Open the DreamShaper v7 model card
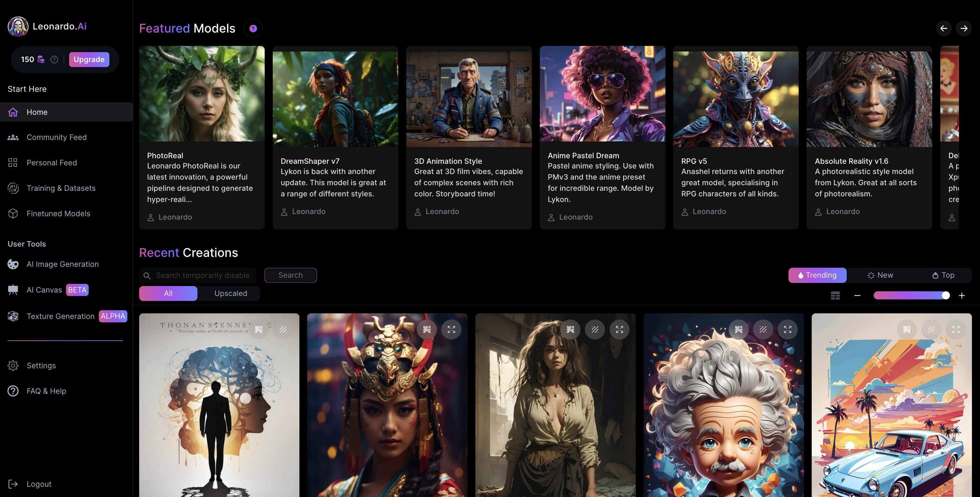 [x=335, y=137]
